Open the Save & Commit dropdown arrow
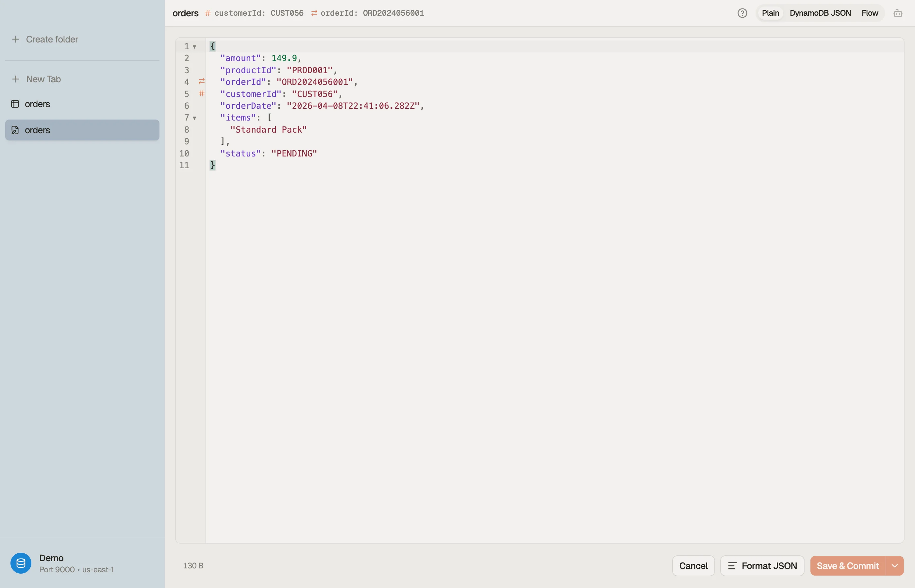915x588 pixels. [895, 566]
